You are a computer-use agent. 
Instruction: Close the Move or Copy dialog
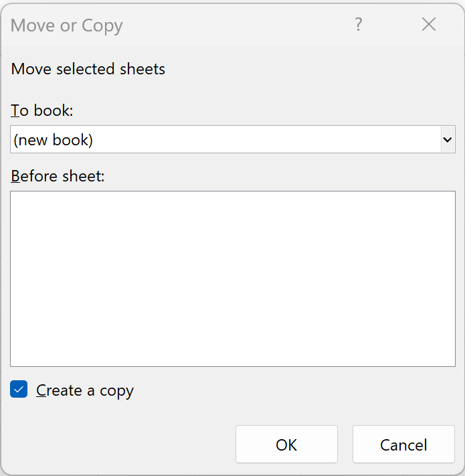tap(429, 25)
